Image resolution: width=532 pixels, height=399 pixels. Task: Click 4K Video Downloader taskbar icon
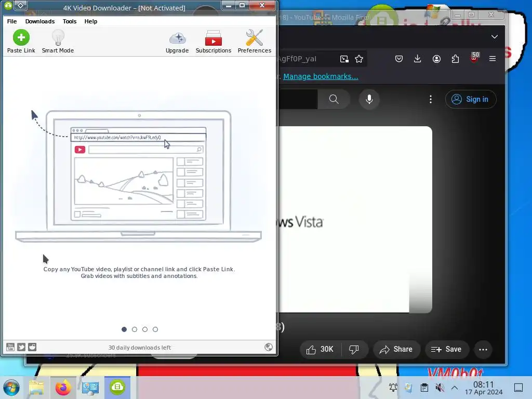(x=117, y=388)
